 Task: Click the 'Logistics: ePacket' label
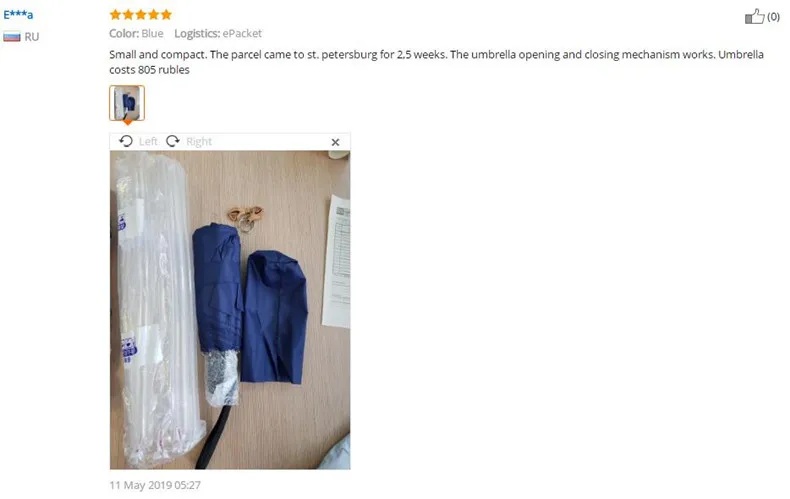coord(218,34)
